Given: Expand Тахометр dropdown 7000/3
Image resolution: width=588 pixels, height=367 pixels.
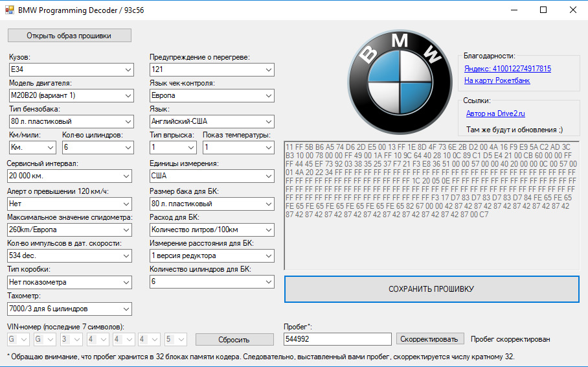Looking at the screenshot, I should pos(69,309).
